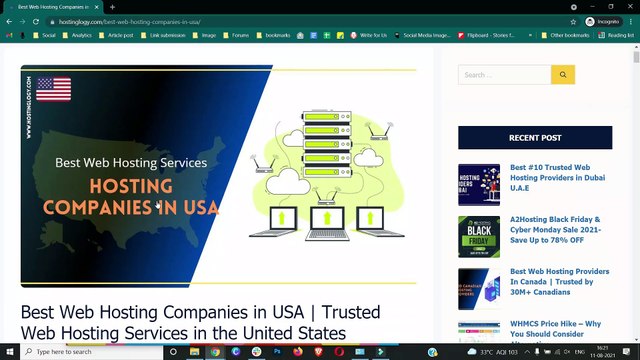The width and height of the screenshot is (640, 360).
Task: Click the site Search input field
Action: tap(504, 75)
